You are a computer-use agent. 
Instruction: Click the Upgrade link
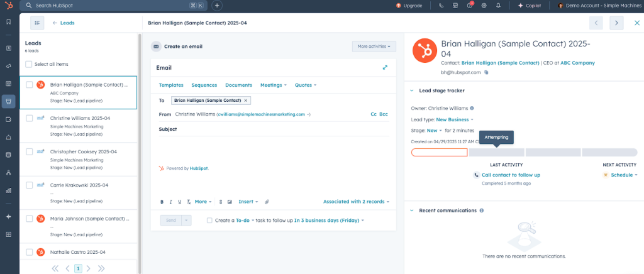point(409,6)
